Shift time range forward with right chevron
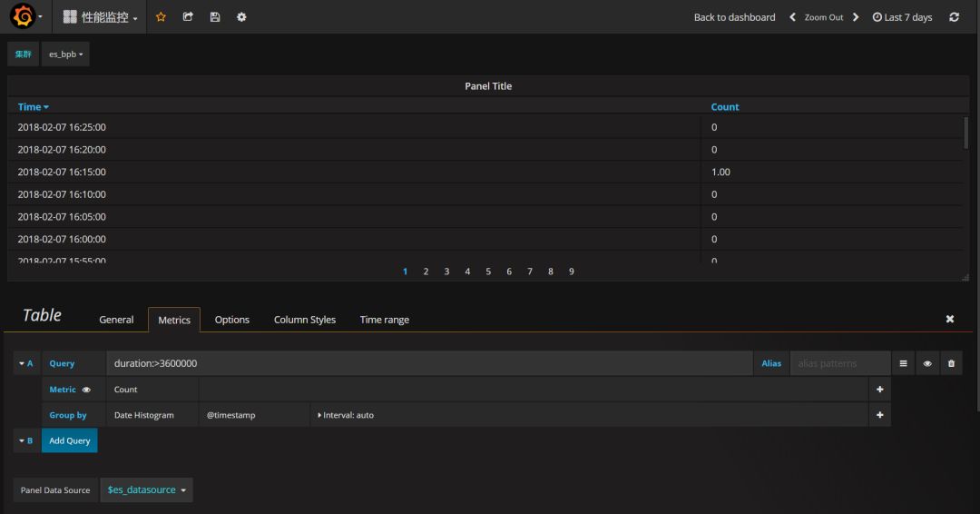980x514 pixels. [856, 17]
